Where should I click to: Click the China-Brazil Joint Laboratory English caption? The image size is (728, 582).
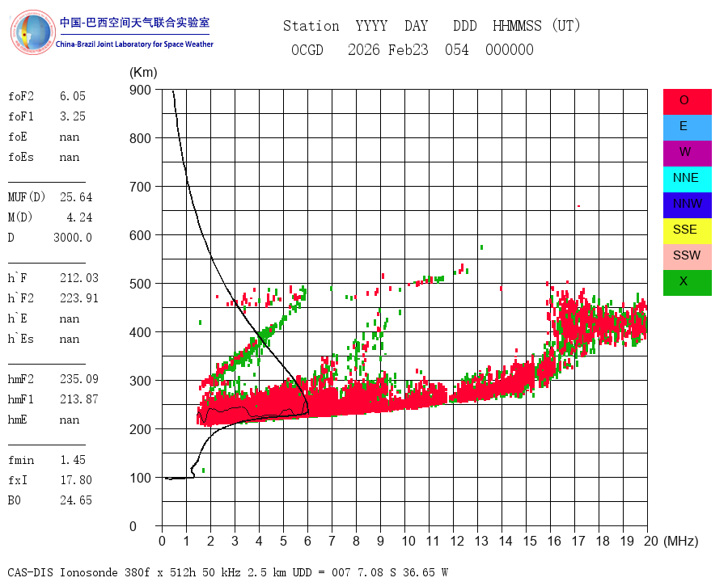point(134,44)
